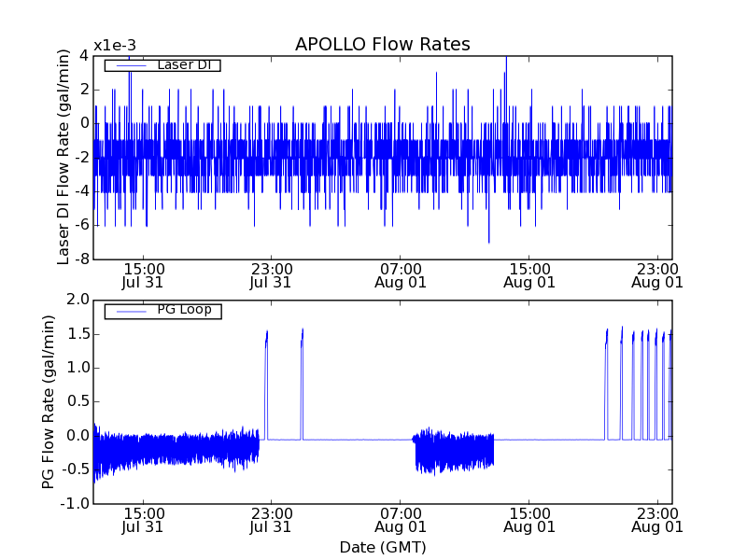Image resolution: width=747 pixels, height=560 pixels.
Task: Click the 2.0 tick on lower plot
Action: (78, 300)
